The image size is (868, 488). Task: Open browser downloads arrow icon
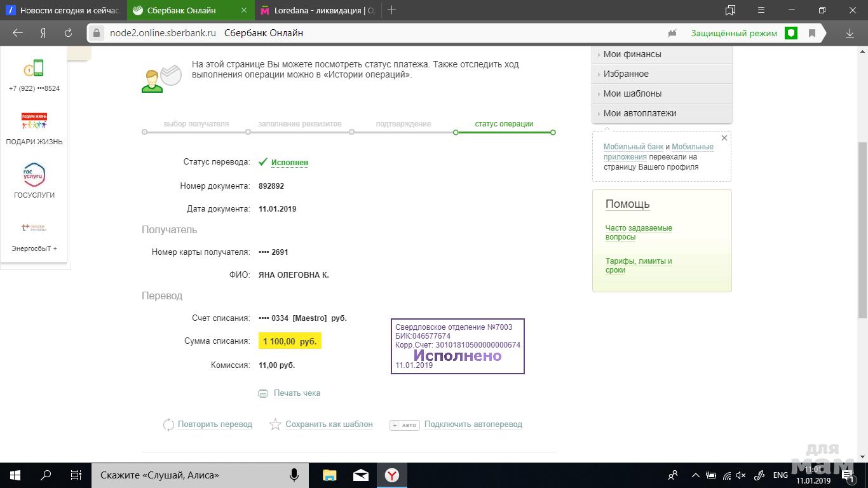click(x=850, y=33)
